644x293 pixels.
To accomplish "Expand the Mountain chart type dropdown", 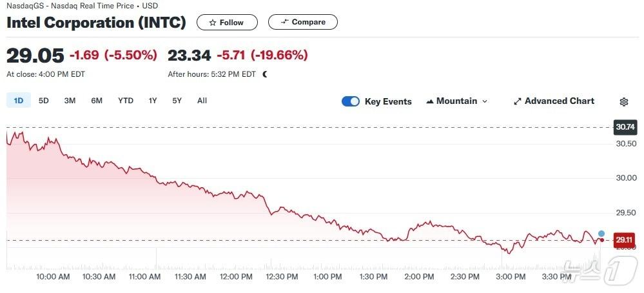I will (485, 101).
